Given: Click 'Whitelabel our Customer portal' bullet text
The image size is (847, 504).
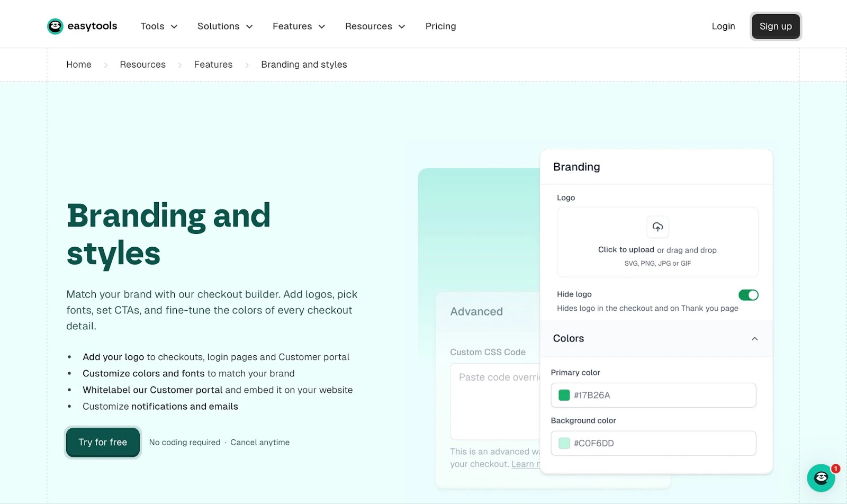Looking at the screenshot, I should click(152, 390).
